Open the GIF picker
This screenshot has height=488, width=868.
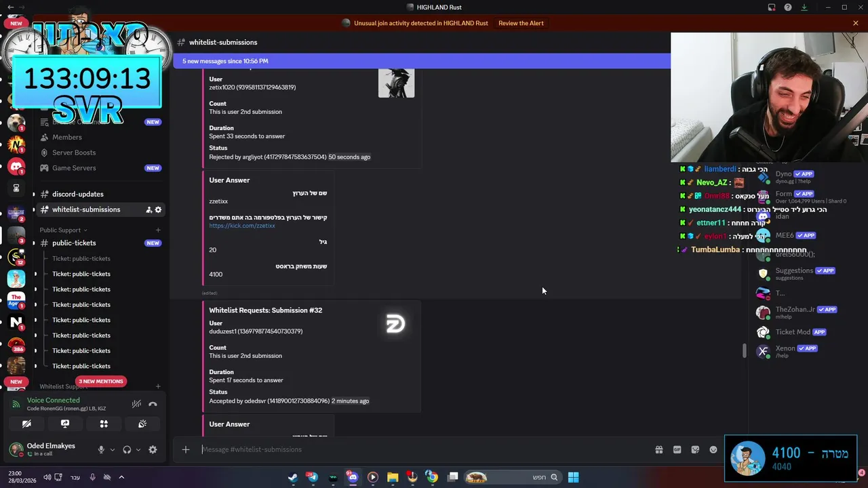(677, 449)
